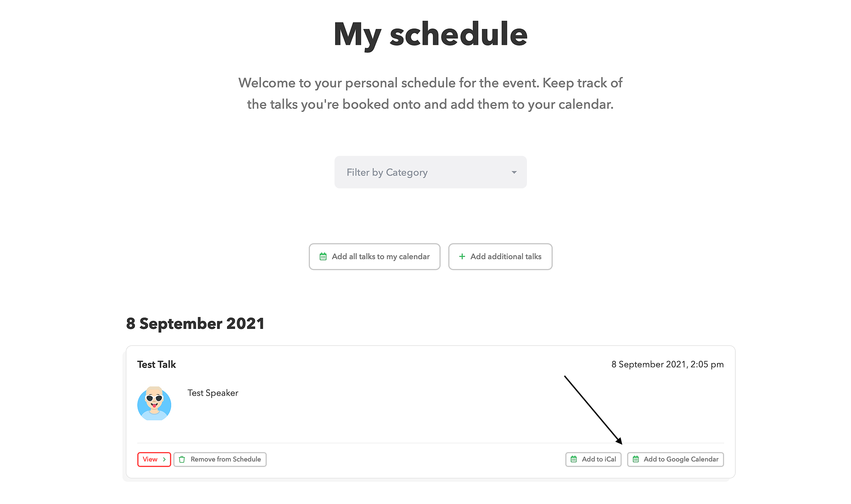Screen dimensions: 851x504
Task: Add all talks to my calendar
Action: point(374,256)
